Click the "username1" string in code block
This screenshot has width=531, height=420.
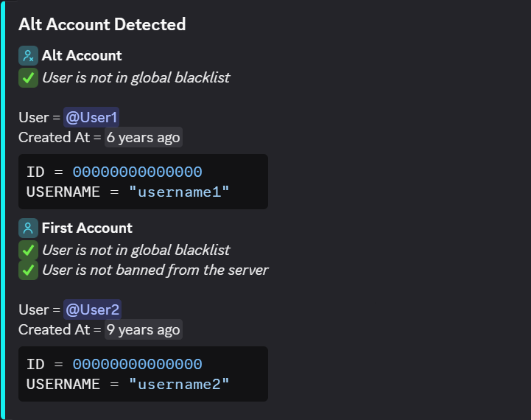[x=179, y=192]
